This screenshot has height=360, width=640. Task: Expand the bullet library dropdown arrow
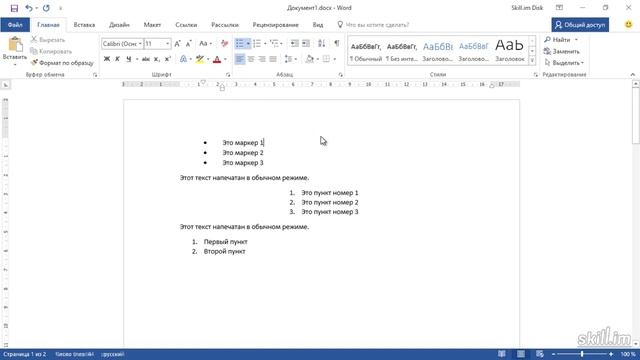(x=248, y=44)
